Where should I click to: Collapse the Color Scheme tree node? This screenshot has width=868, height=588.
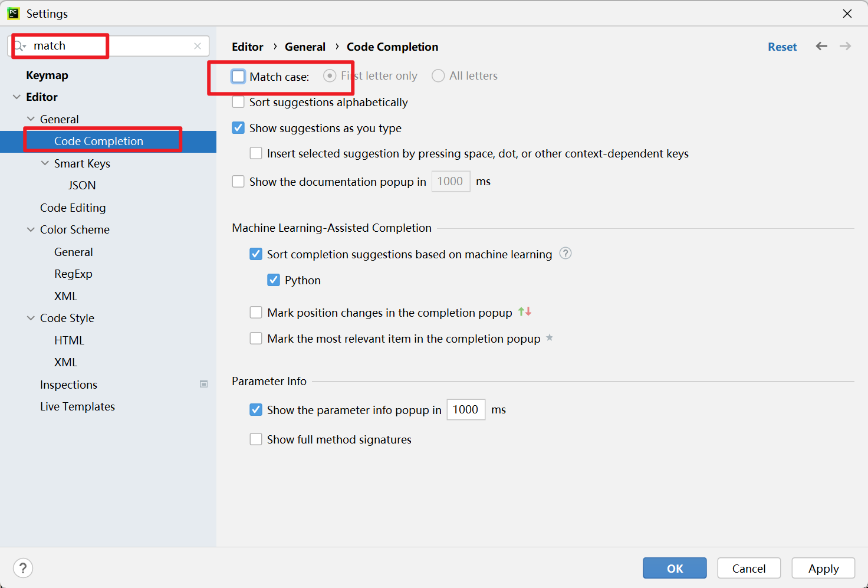point(31,229)
